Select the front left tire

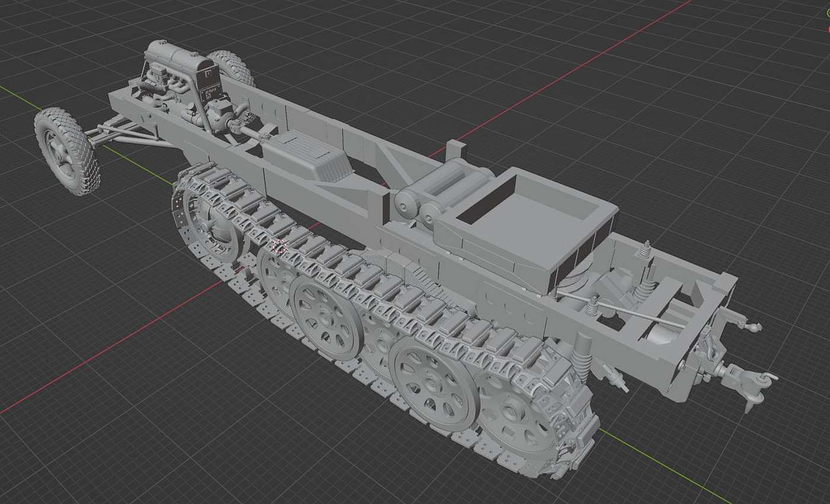64,151
